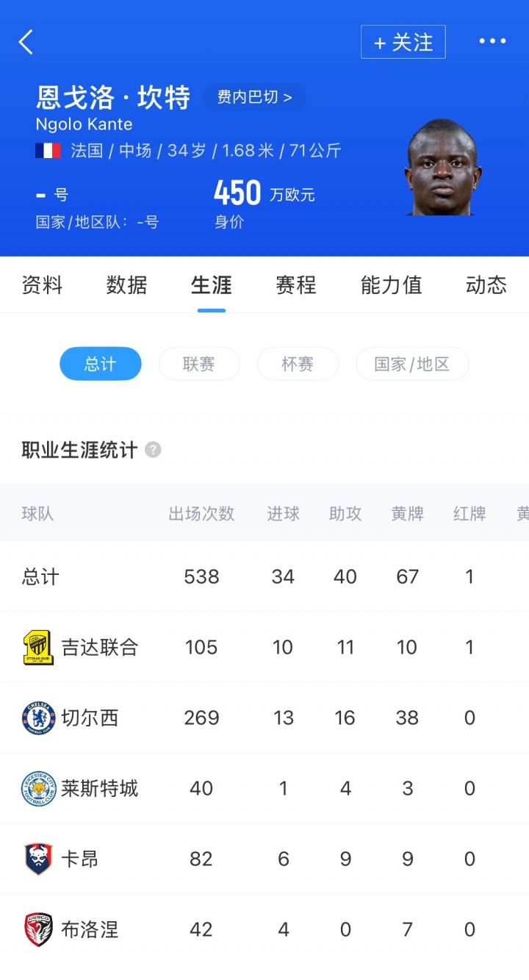Screen dimensions: 529x980
Task: Select the 国家/地区 filter pill
Action: pos(412,364)
